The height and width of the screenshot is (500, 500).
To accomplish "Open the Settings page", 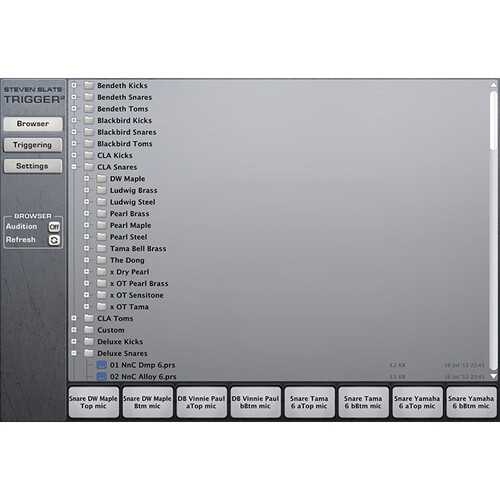I will click(x=33, y=166).
